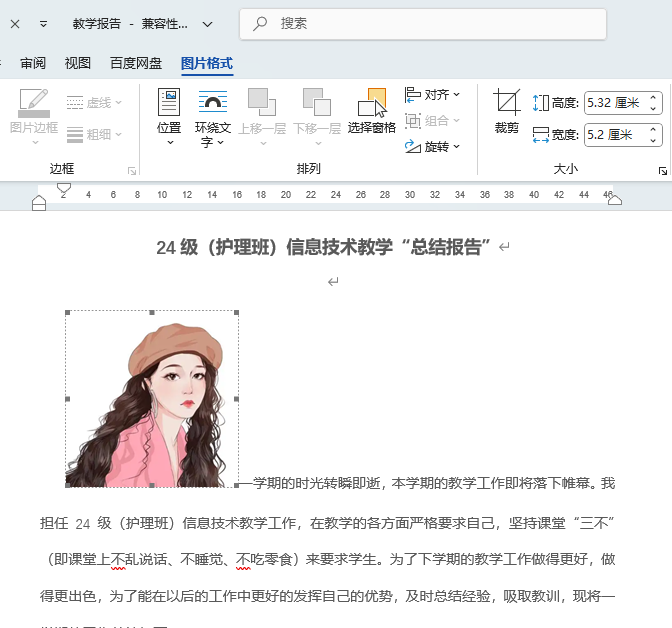Click the right-middle resize handle of image
The image size is (672, 628).
point(237,399)
